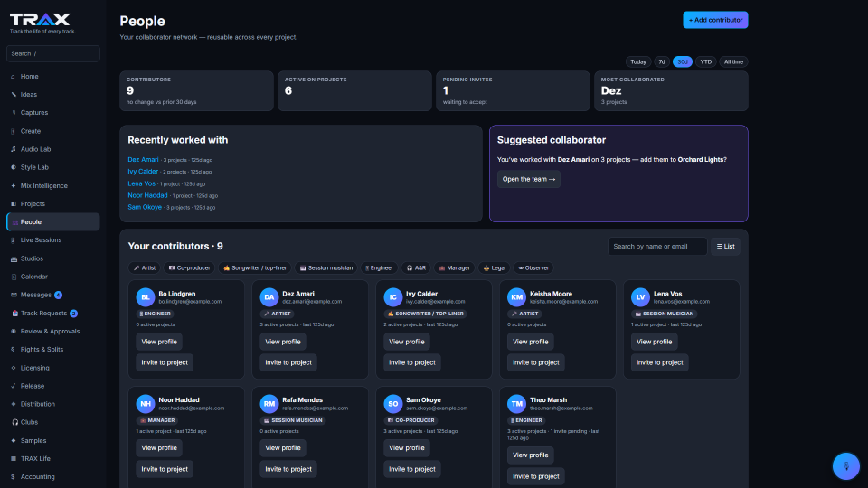
Task: Click the Add contributor button
Action: [x=715, y=20]
